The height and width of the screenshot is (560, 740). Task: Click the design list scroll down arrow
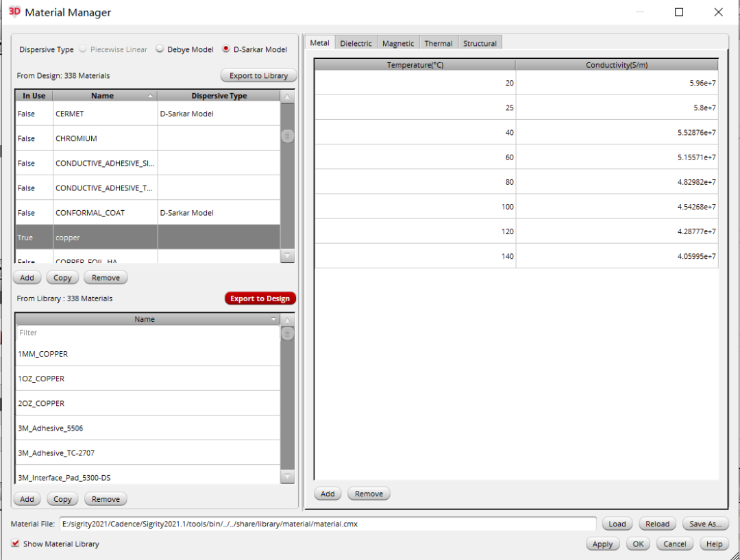(x=287, y=255)
